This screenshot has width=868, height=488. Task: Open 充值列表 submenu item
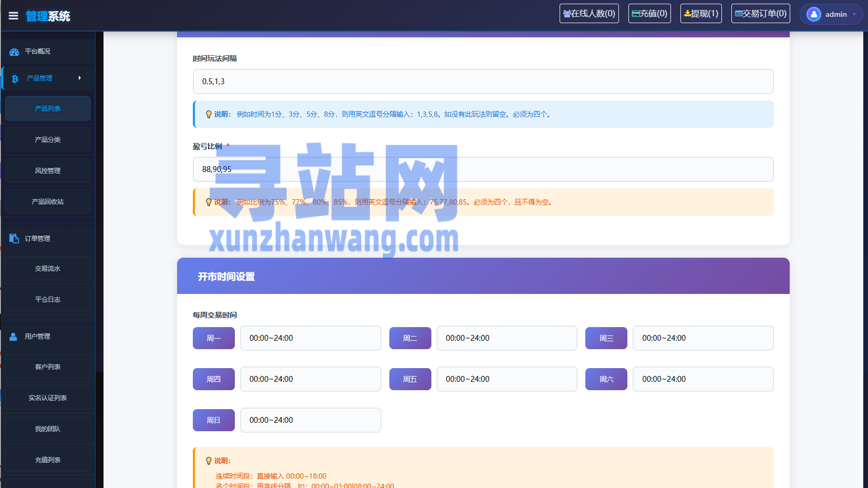click(x=48, y=460)
